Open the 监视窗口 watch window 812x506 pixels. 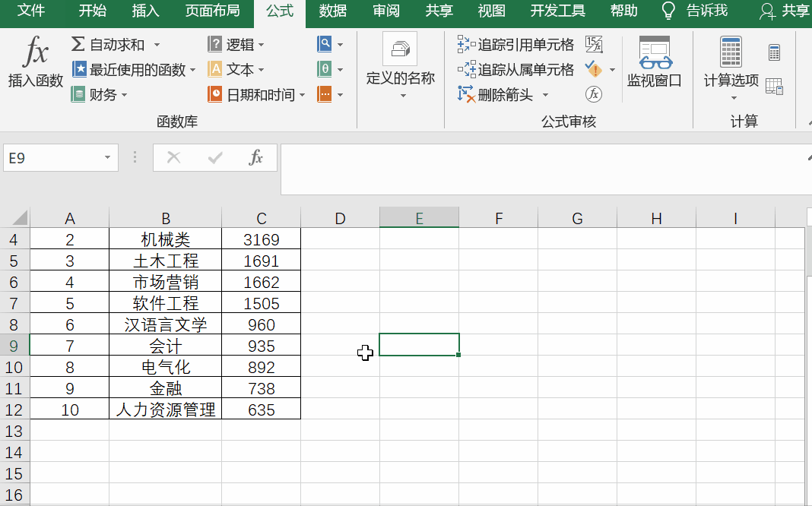[x=655, y=61]
